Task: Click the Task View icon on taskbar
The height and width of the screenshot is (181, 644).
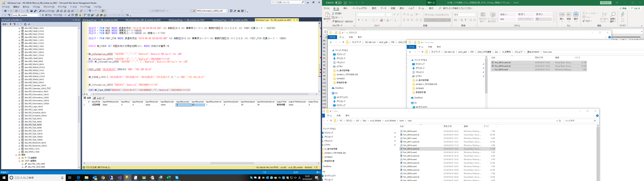Action: coord(70,178)
